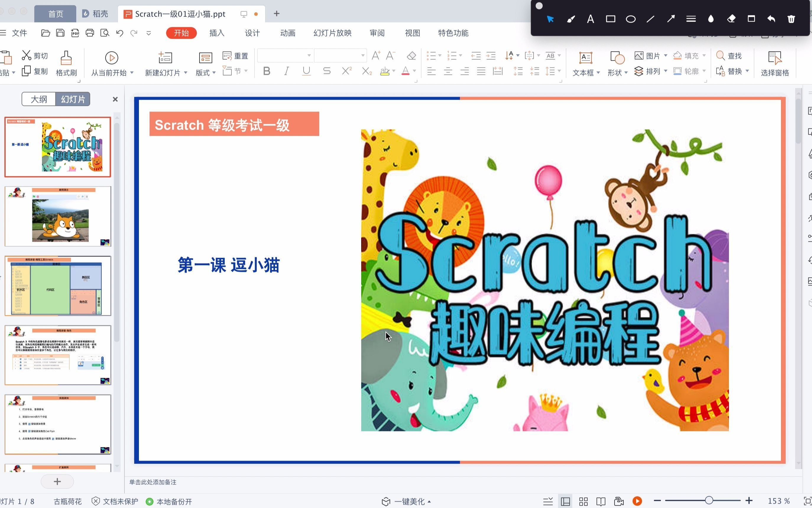Switch to slide sorter grid view
The width and height of the screenshot is (812, 508).
pos(583,501)
